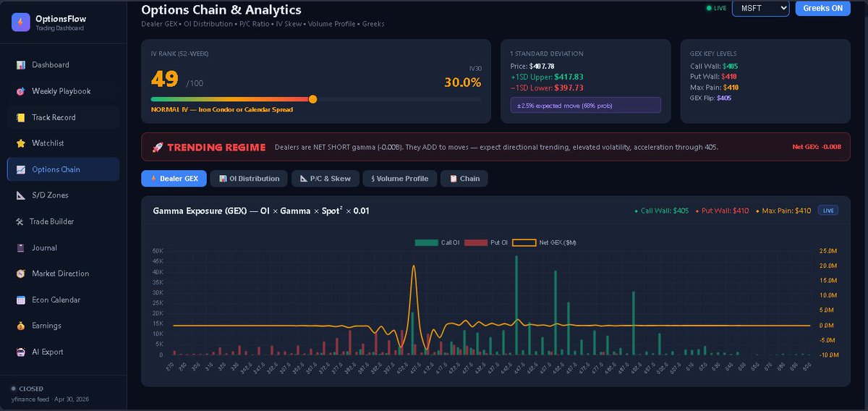868x411 pixels.
Task: Open Track Record in sidebar
Action: (x=63, y=117)
